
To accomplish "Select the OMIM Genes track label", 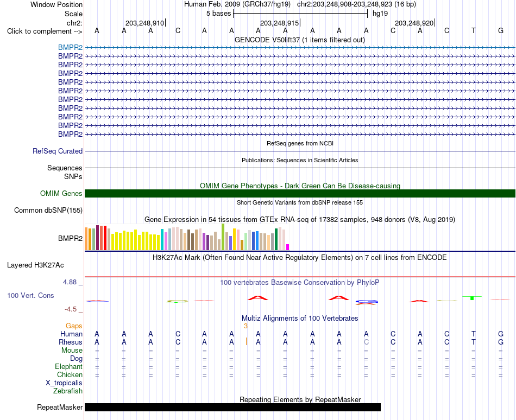I will [x=61, y=194].
